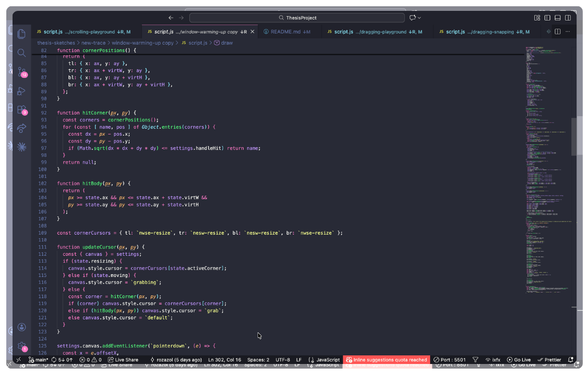588x376 pixels.
Task: Switch to script.js dragging-snapping tab
Action: (x=486, y=32)
